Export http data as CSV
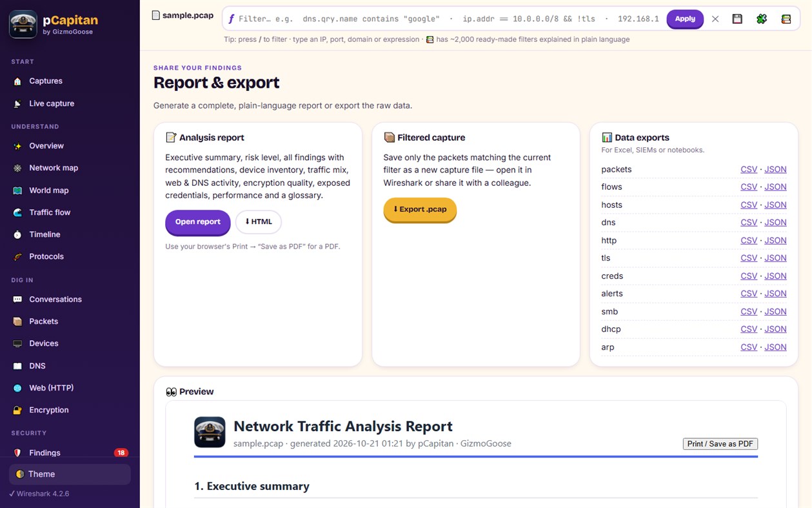This screenshot has height=508, width=812. 749,241
